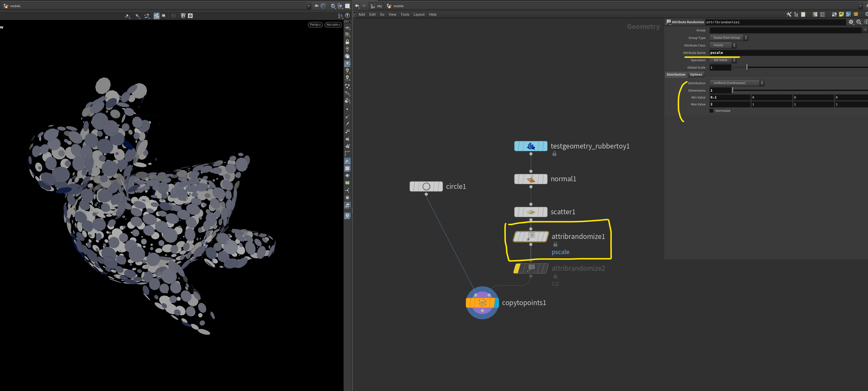The width and height of the screenshot is (868, 391).
Task: Toggle the lock icon in viewport right toolbar
Action: 347,42
